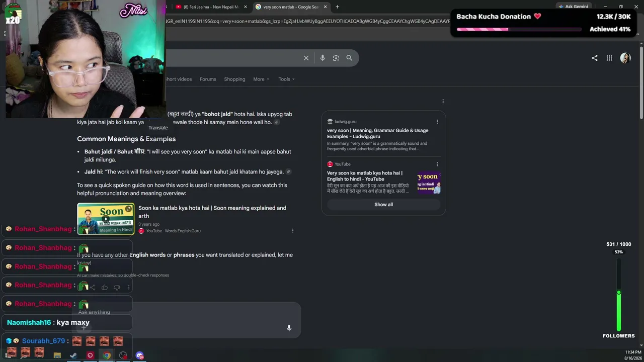644x362 pixels.
Task: Open the source link icon after 'khatam ho jayega.'
Action: (288, 172)
